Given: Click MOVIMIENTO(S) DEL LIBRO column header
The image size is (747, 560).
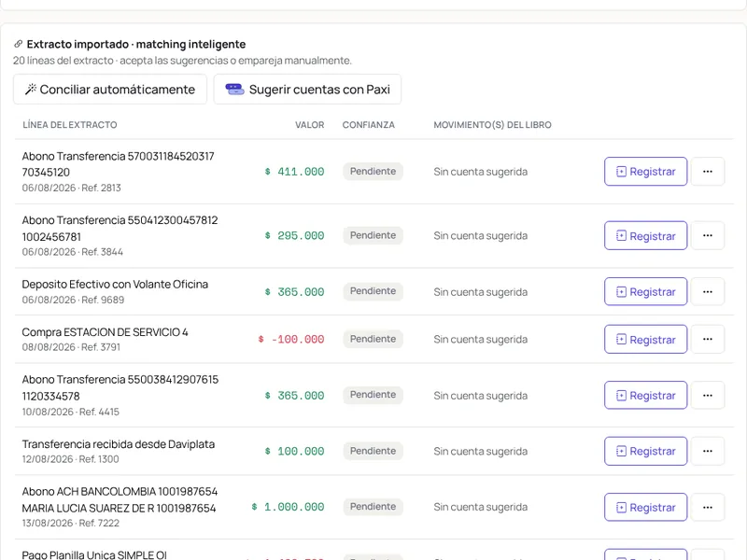Looking at the screenshot, I should 493,125.
